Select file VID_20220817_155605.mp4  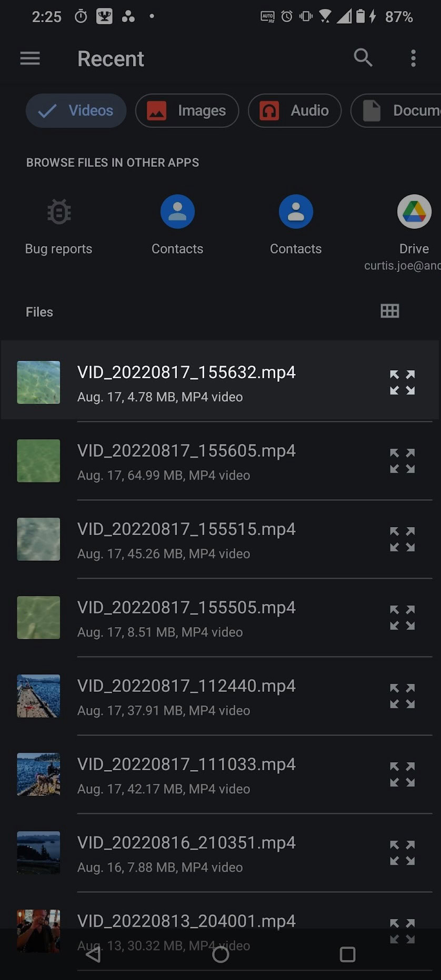pyautogui.click(x=186, y=461)
